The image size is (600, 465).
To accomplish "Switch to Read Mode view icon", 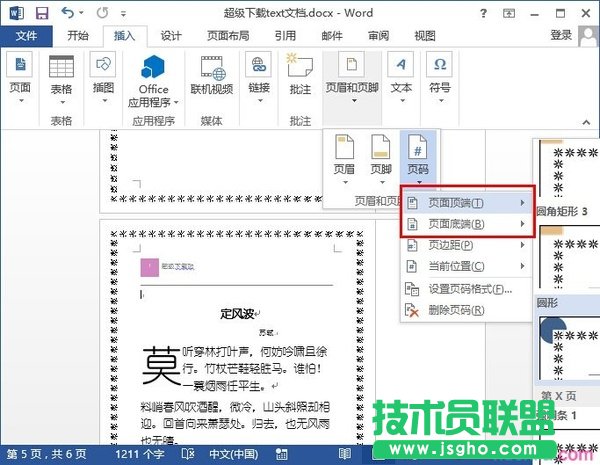I will click(345, 454).
